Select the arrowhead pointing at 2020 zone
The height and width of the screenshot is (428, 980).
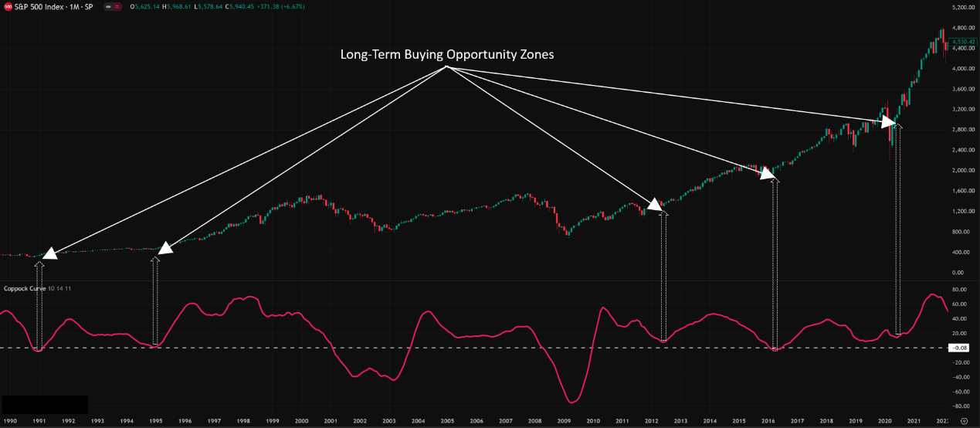click(x=888, y=121)
